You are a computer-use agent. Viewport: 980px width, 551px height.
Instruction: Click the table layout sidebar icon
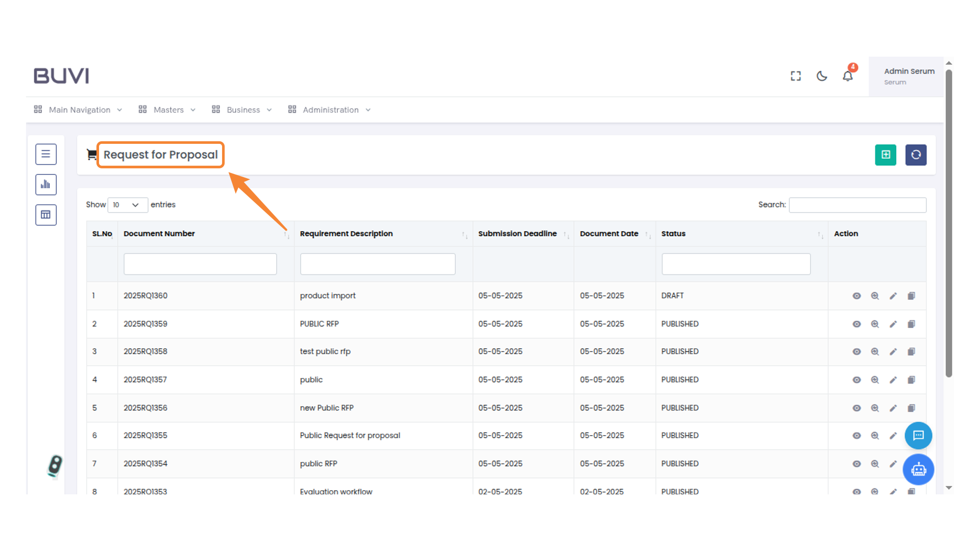click(x=46, y=215)
